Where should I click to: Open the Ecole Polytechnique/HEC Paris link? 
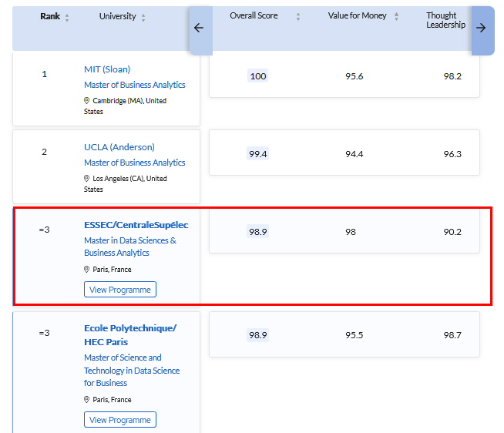130,335
